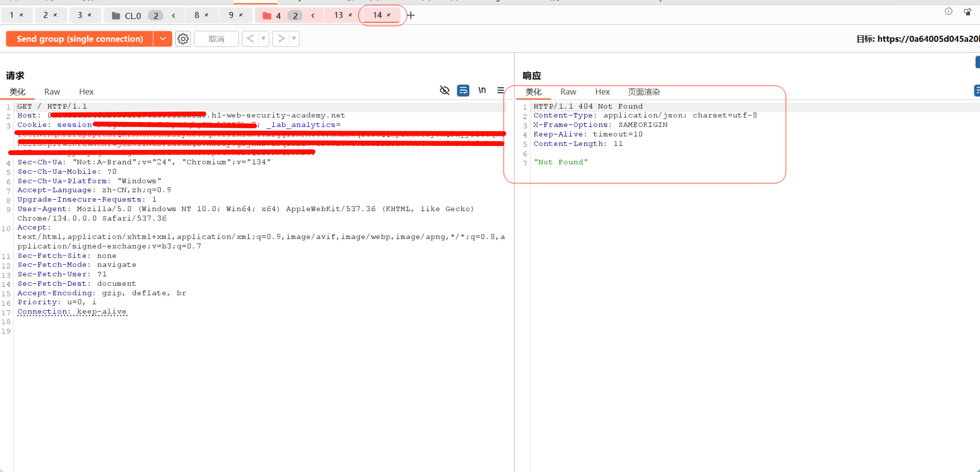This screenshot has width=980, height=472.
Task: Switch response view to Hex
Action: [x=602, y=92]
